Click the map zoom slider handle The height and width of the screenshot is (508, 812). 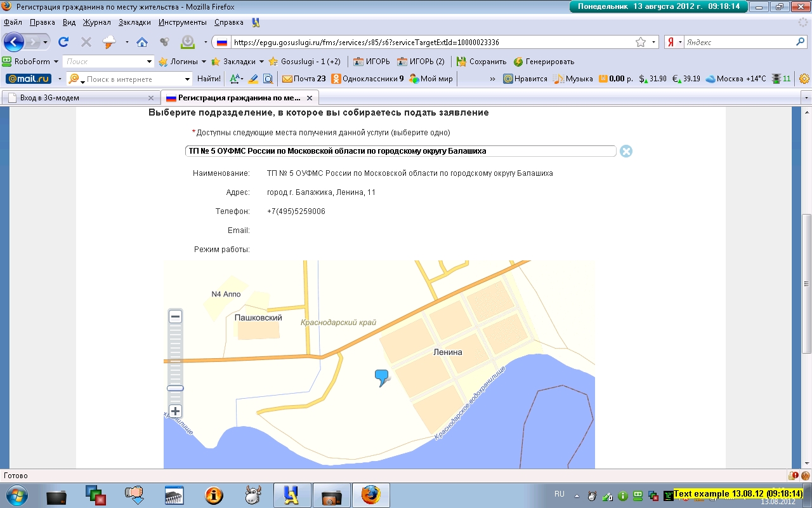(176, 388)
